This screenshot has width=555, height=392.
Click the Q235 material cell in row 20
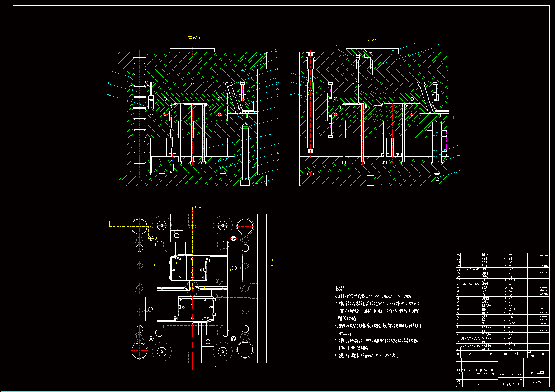(x=512, y=280)
